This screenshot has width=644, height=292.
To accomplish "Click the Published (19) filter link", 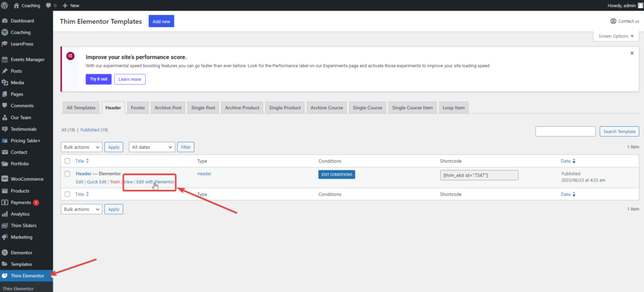I will [94, 129].
